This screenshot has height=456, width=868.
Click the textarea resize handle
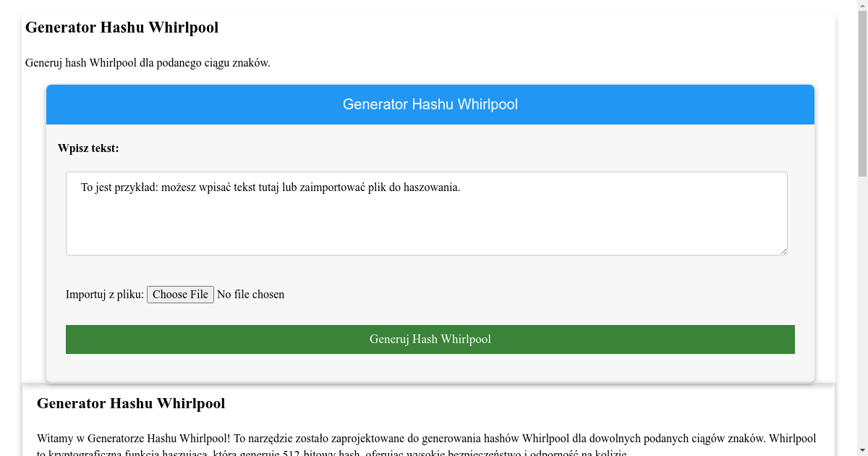click(x=784, y=252)
